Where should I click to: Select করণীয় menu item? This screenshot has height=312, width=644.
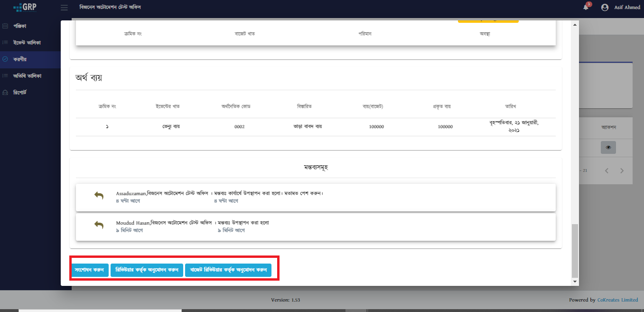20,59
